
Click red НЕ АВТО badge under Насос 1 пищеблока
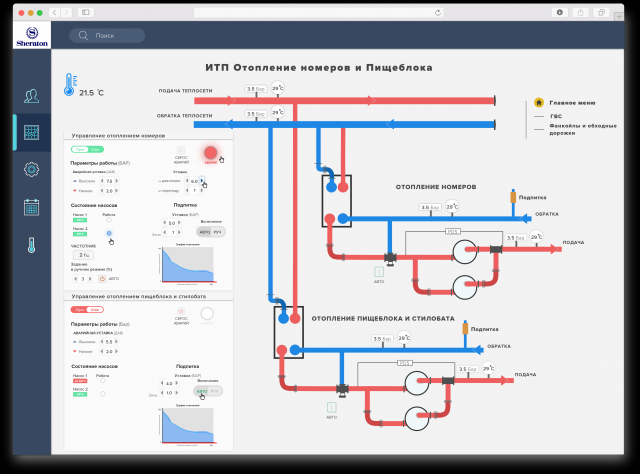tap(80, 381)
